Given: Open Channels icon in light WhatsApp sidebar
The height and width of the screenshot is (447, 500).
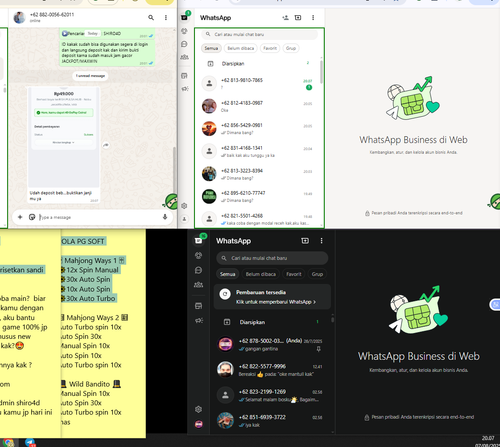Looking at the screenshot, I should pos(184,44).
